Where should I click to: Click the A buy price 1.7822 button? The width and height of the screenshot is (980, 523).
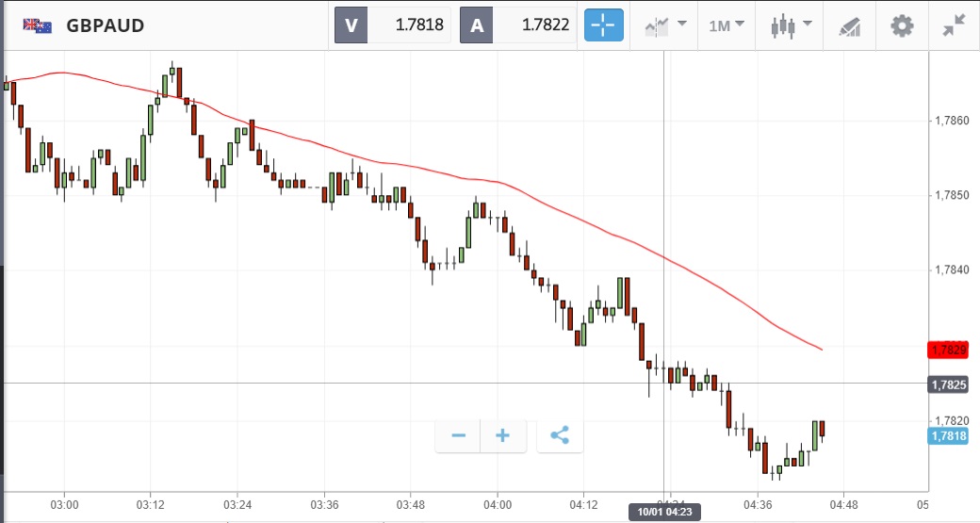click(x=517, y=25)
